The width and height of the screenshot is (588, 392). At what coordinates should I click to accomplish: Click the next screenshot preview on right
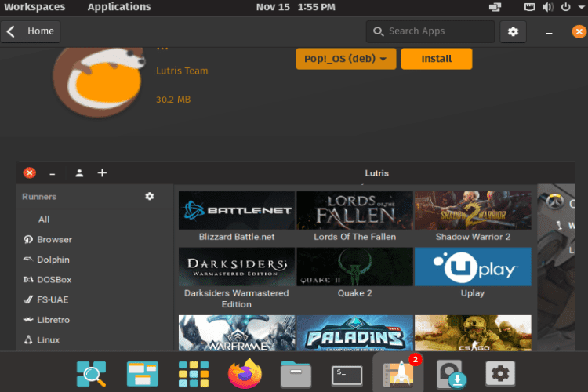[556, 267]
